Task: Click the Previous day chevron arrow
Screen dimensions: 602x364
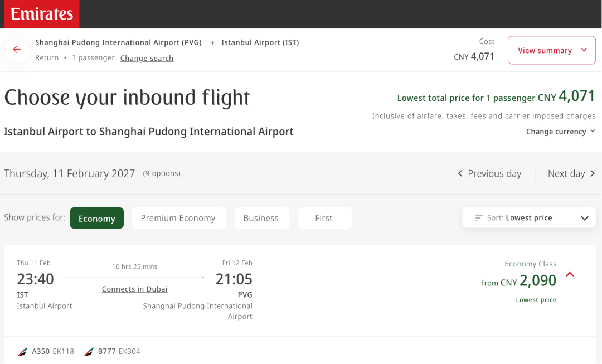Action: coord(460,174)
